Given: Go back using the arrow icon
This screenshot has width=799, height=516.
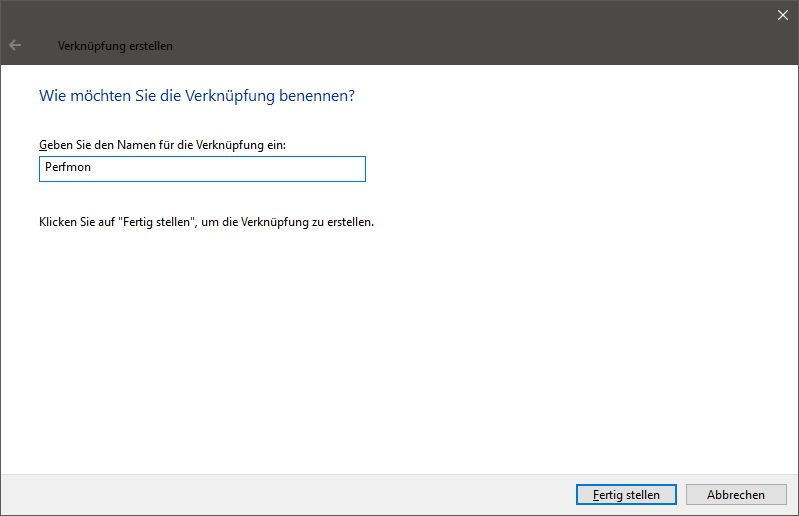Looking at the screenshot, I should click(15, 45).
